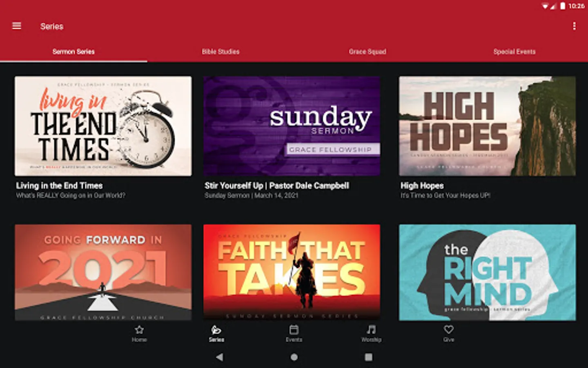Open the Events calendar icon
Viewport: 588px width, 368px height.
294,330
